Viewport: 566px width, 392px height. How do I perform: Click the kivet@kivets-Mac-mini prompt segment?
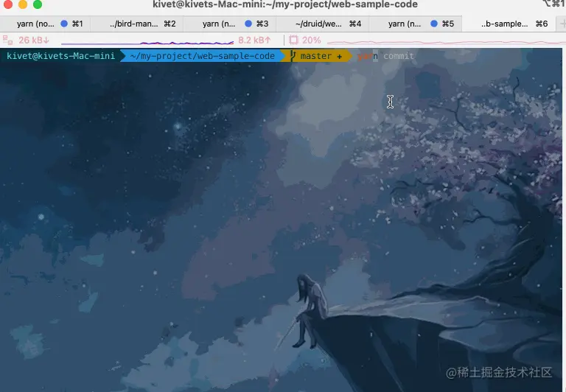(60, 56)
